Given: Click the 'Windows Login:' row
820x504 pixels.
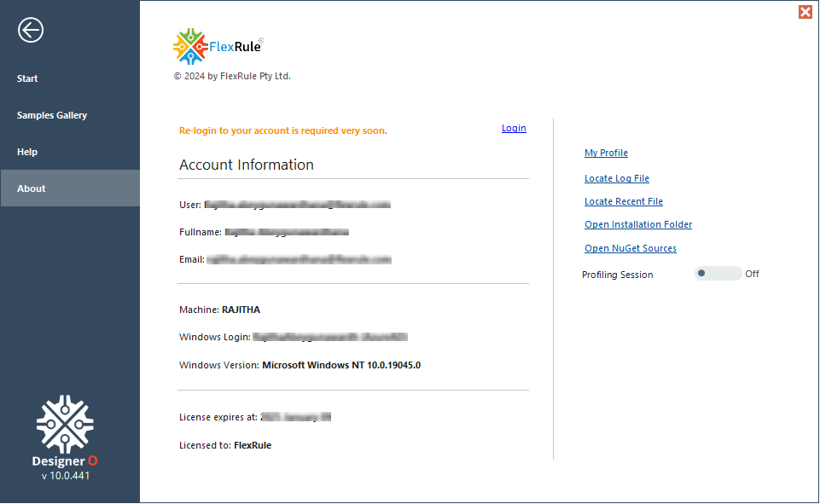Looking at the screenshot, I should (x=294, y=337).
